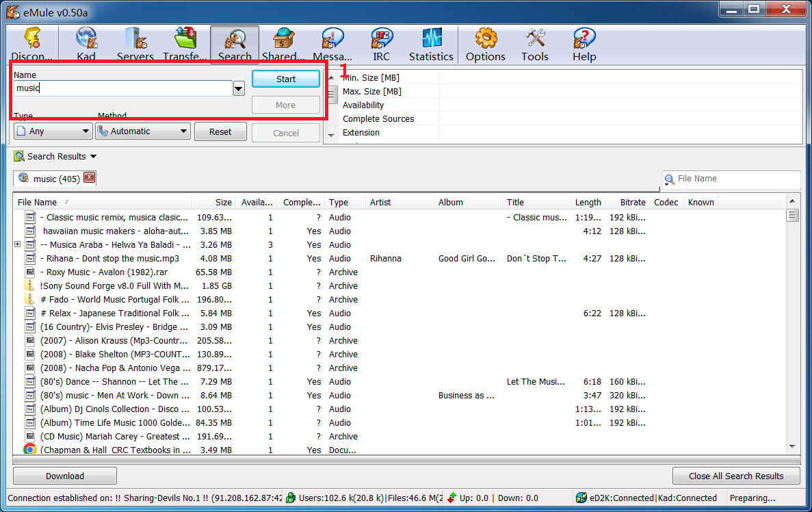
Task: Select the Rihana Dont stop the music file
Action: 109,259
